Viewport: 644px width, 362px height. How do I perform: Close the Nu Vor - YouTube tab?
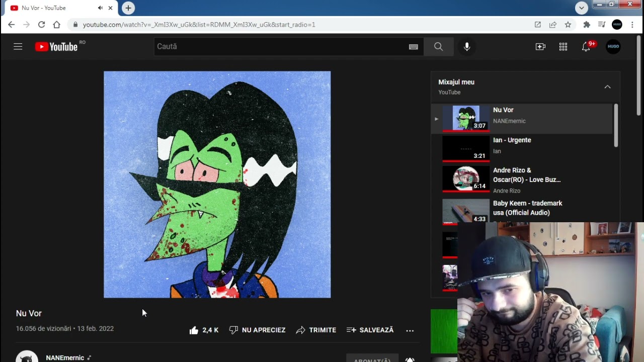click(x=110, y=8)
